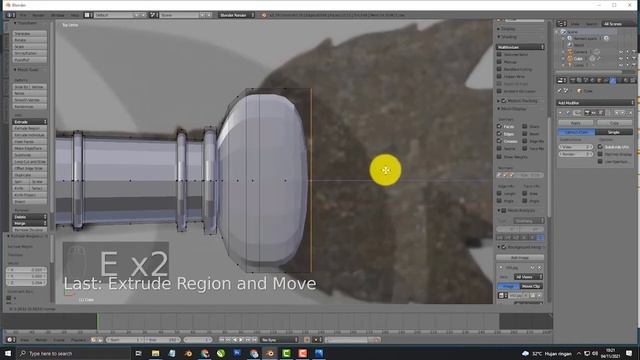640x360 pixels.
Task: Open the notification center icon
Action: point(629,353)
